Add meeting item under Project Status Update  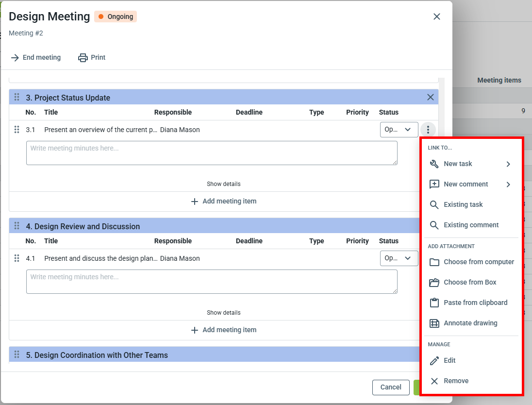click(x=224, y=201)
